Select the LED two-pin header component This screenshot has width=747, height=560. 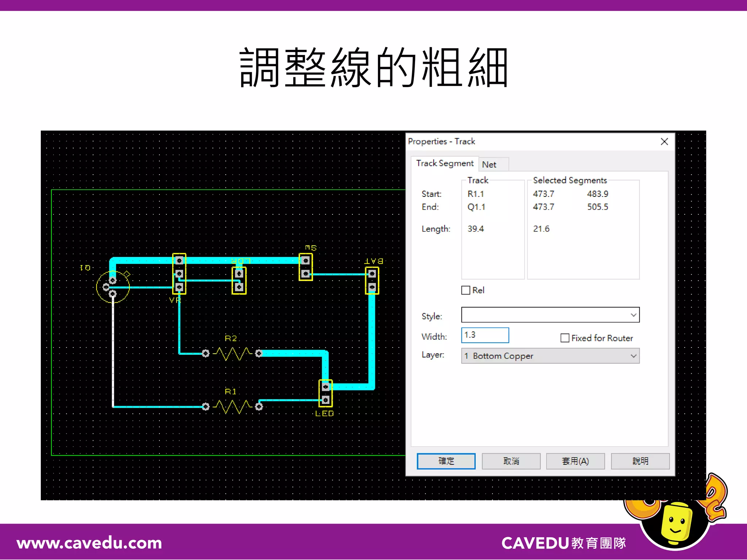pyautogui.click(x=325, y=393)
